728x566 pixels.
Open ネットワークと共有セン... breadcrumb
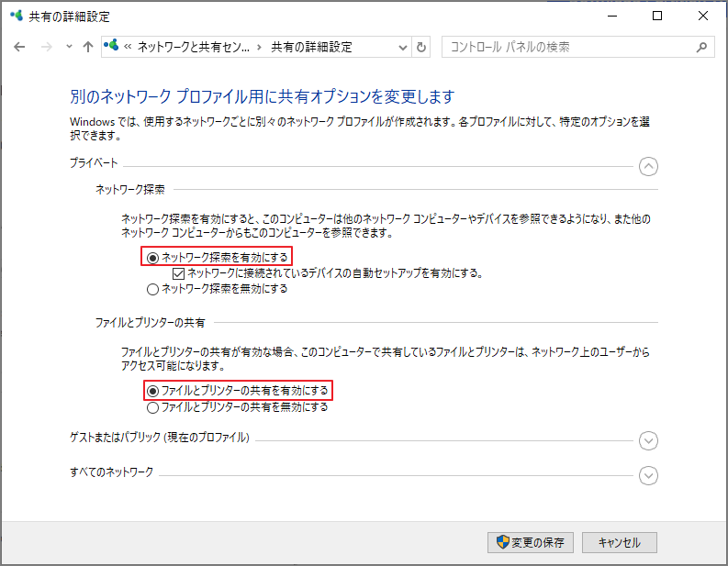pos(193,47)
